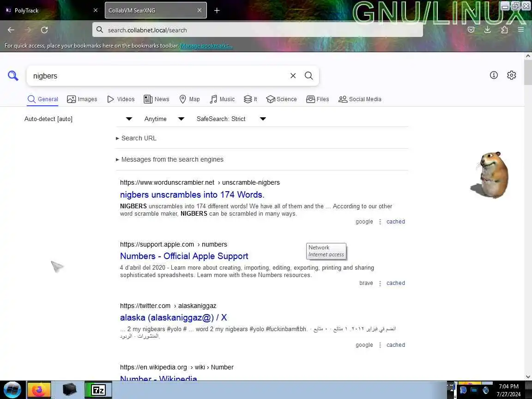This screenshot has height=399, width=532.
Task: Expand the Search URL section
Action: 136,138
